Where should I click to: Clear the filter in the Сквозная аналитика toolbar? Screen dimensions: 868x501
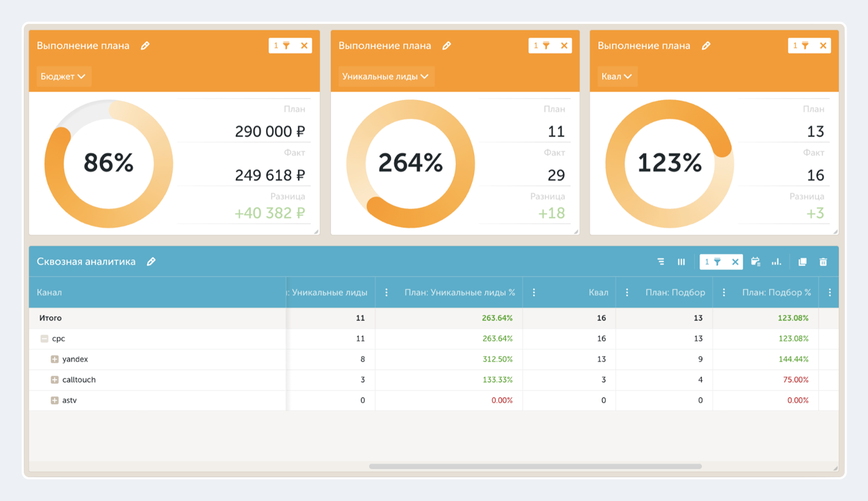[x=735, y=262]
